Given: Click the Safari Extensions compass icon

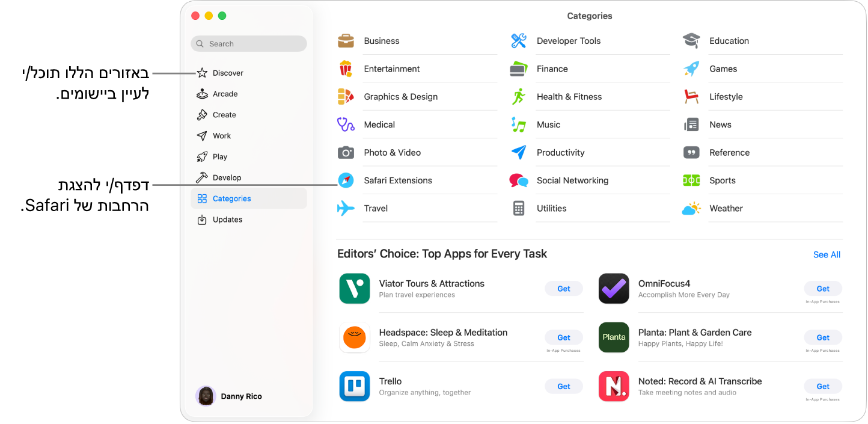Looking at the screenshot, I should [x=346, y=180].
